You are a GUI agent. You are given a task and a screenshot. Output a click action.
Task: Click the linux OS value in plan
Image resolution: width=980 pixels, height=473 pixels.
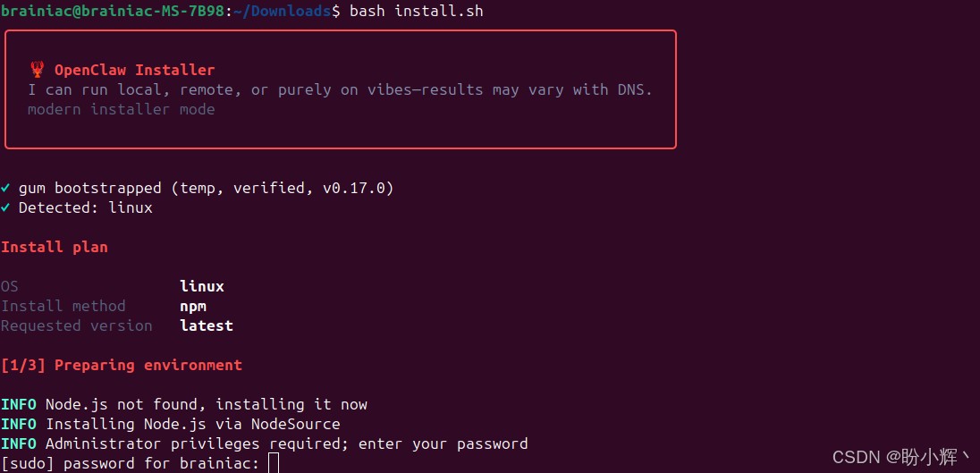coord(202,287)
